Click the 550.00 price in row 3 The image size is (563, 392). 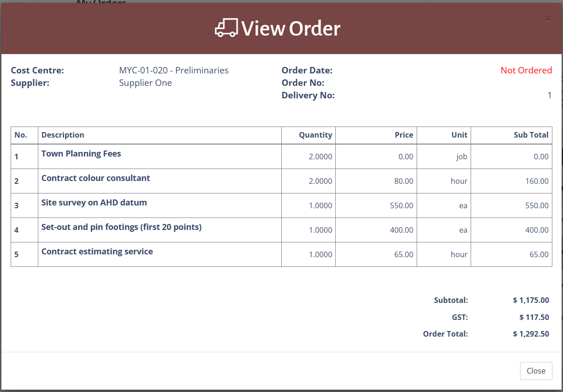tap(401, 205)
